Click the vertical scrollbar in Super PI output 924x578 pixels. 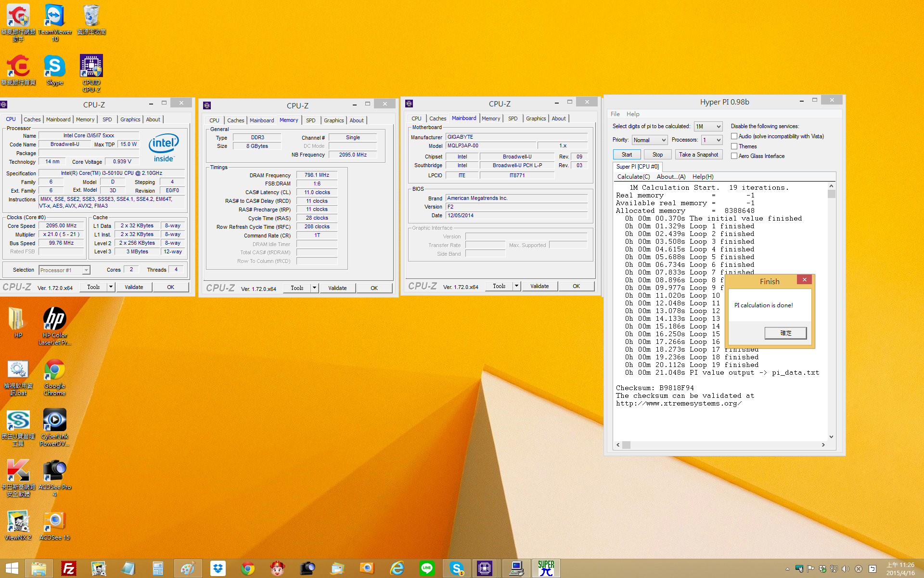pos(831,311)
